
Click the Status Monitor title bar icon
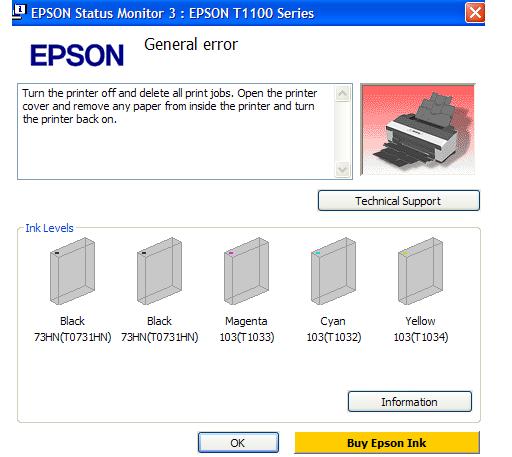click(x=19, y=11)
